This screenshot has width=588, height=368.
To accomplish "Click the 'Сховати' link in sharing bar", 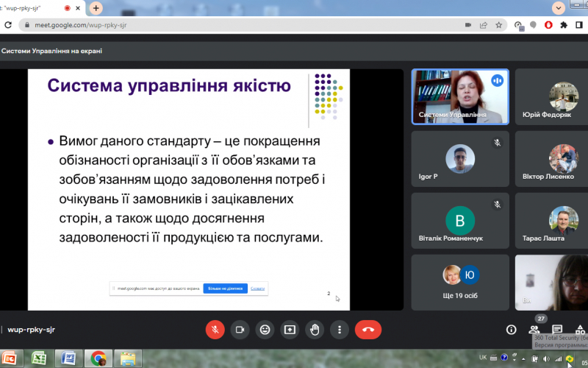I will (258, 289).
